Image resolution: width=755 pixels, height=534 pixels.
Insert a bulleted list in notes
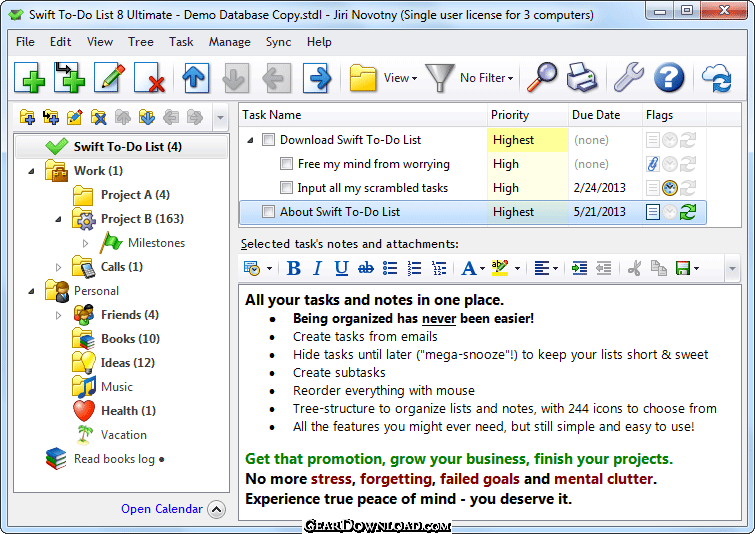390,268
